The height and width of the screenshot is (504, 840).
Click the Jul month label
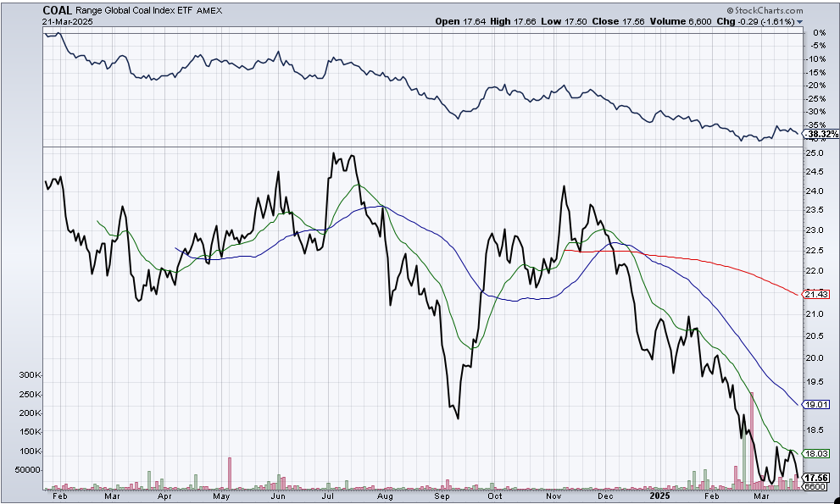coord(330,496)
